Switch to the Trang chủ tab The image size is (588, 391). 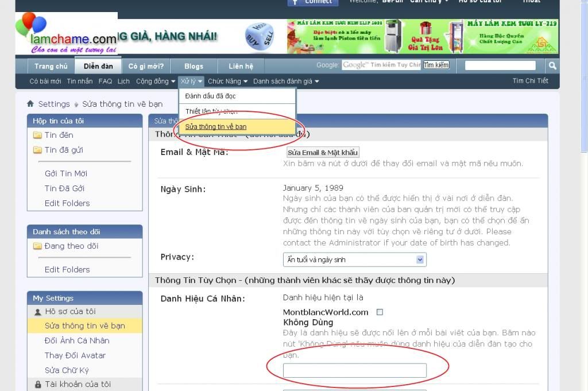tap(51, 67)
